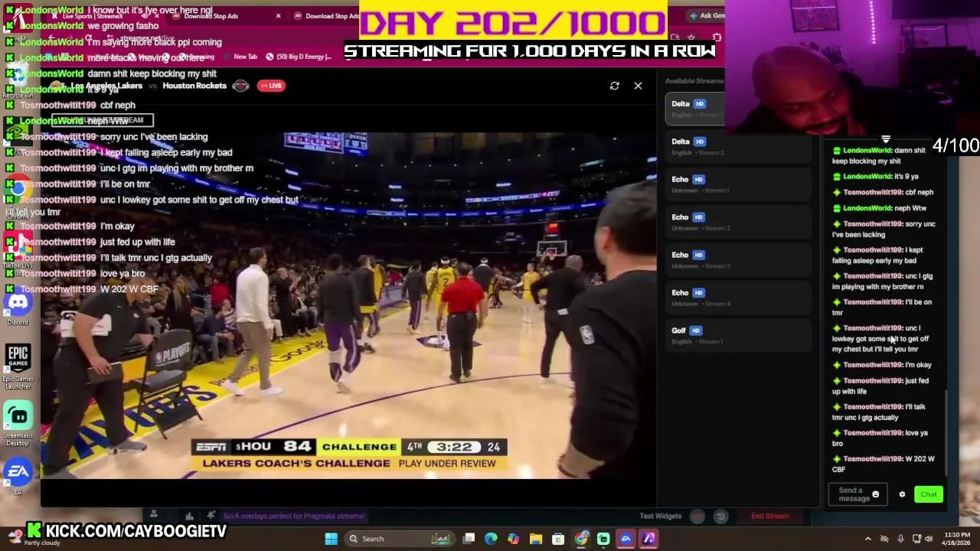Refresh the stream player
The image size is (980, 551).
click(614, 86)
